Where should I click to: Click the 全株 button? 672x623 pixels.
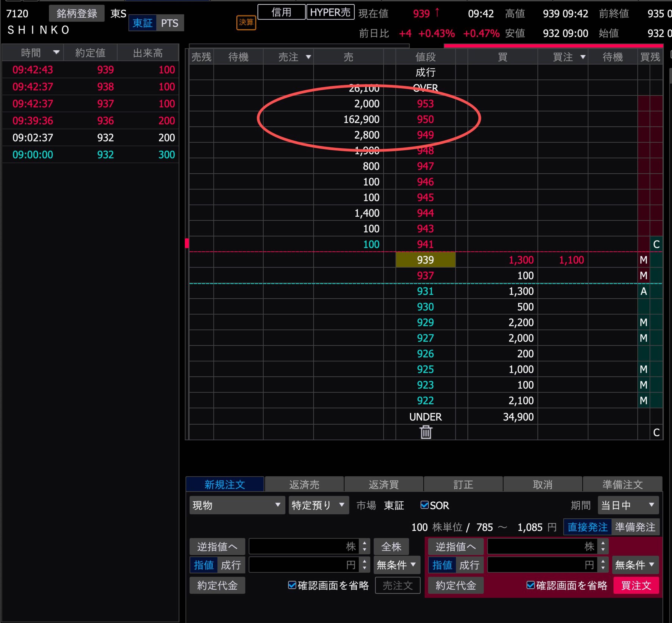391,546
